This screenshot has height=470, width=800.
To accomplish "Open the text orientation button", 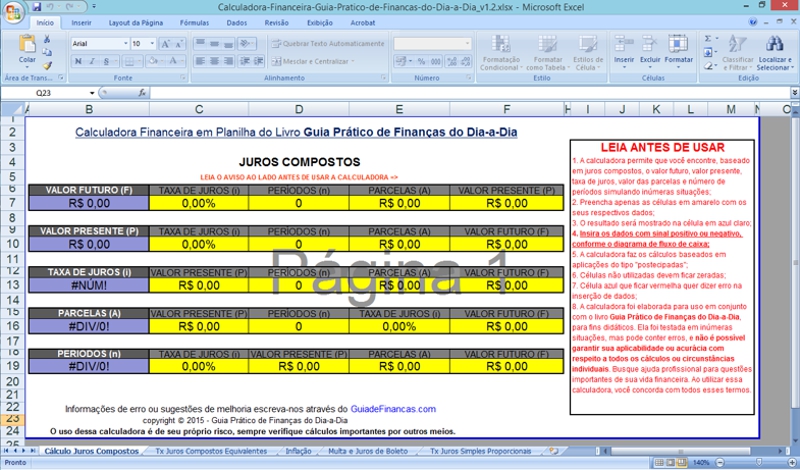I will click(x=247, y=44).
